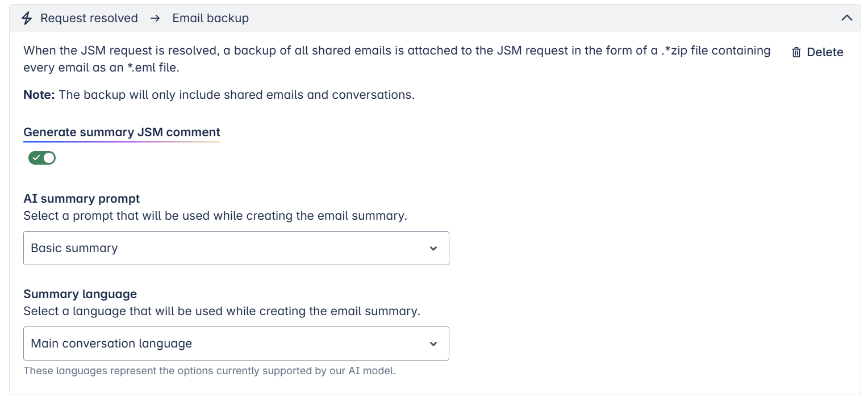Click the Generate summary JSM comment label
Screen dimensions: 868x402
click(122, 132)
